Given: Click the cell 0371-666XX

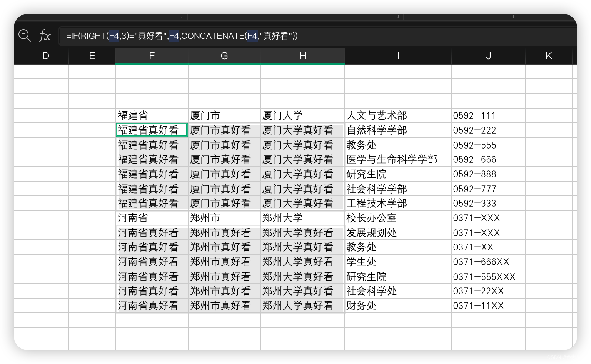Looking at the screenshot, I should [488, 262].
